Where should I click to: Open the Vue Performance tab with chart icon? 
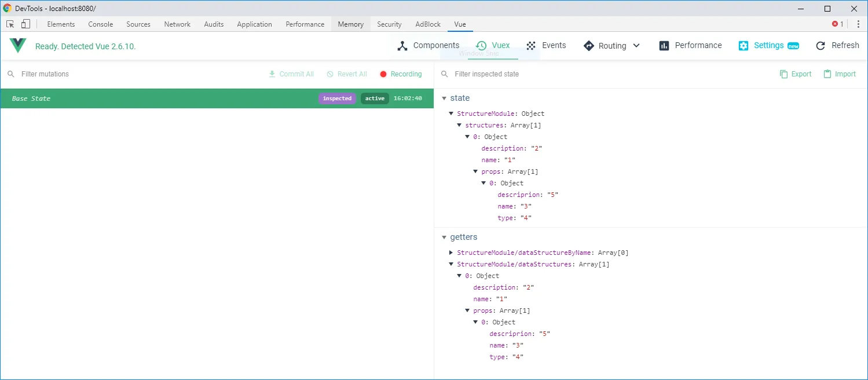(691, 46)
